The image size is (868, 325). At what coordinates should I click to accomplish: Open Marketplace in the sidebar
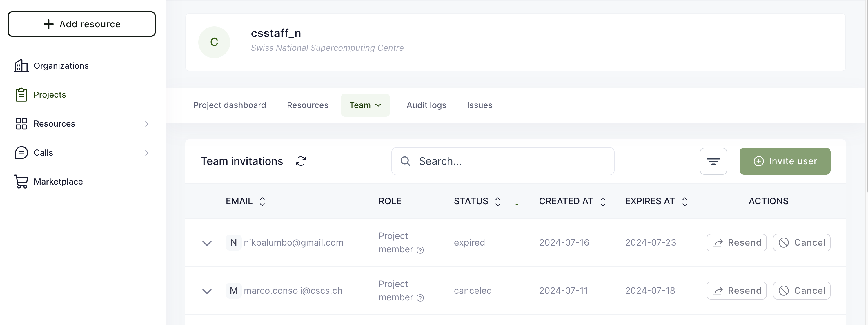(x=58, y=182)
